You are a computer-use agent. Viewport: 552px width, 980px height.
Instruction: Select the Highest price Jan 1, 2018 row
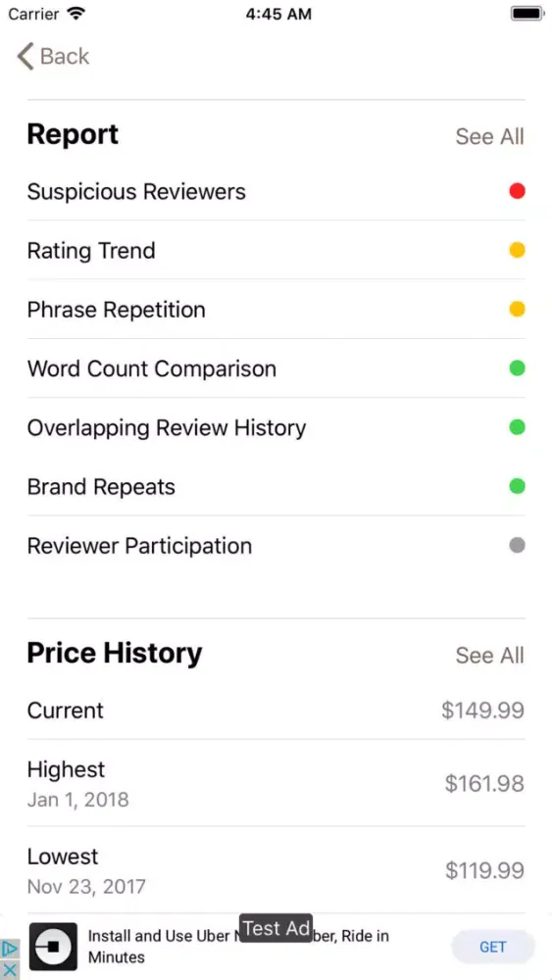click(276, 783)
